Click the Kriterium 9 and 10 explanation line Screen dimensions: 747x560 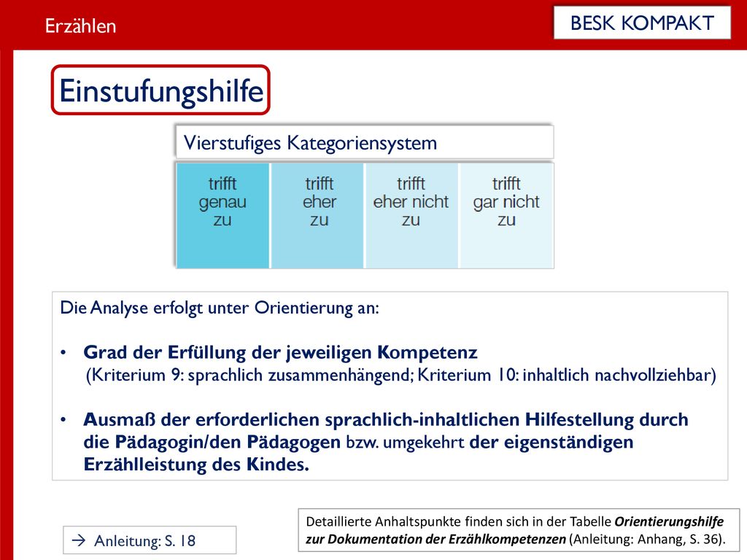click(x=400, y=376)
